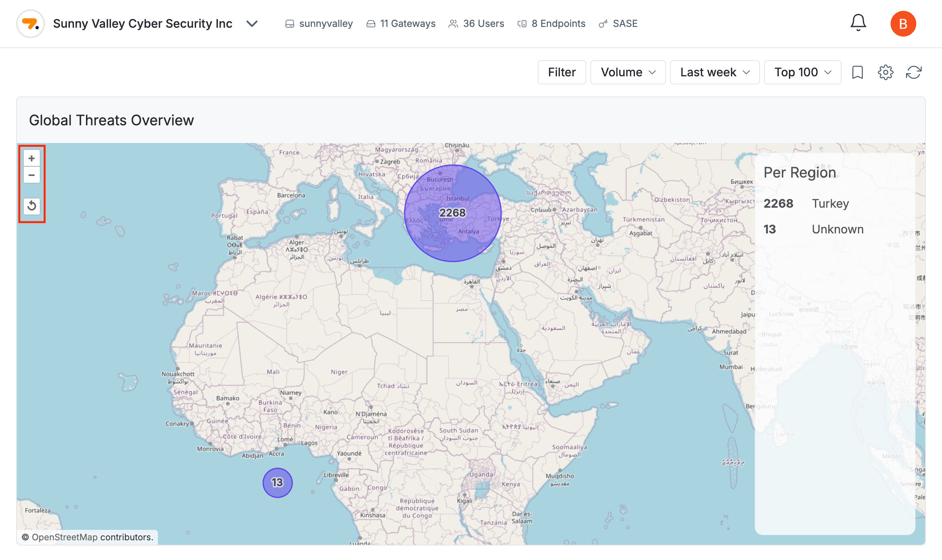Screen dimensions: 942x560
Task: Click the bookmark icon in toolbar
Action: [858, 72]
